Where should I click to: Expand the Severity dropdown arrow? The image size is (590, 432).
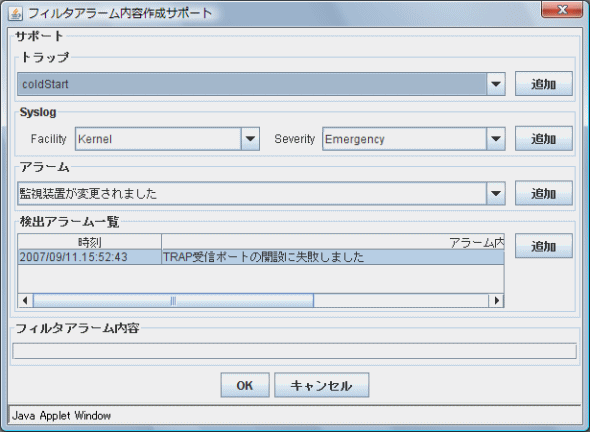[x=496, y=139]
